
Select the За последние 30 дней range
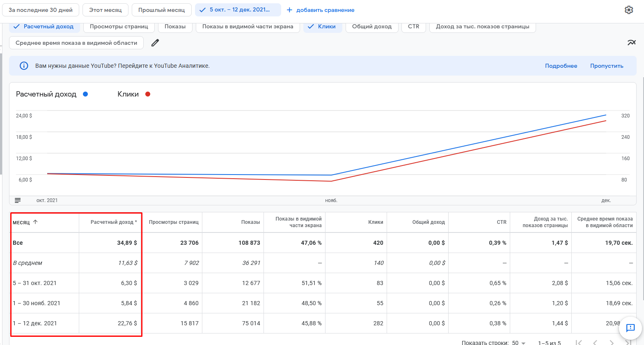coord(41,10)
